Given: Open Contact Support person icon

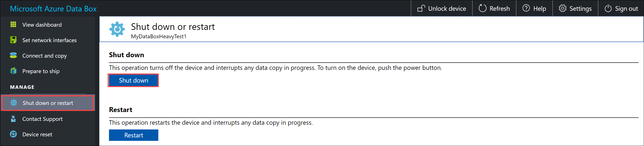Looking at the screenshot, I should (x=14, y=119).
